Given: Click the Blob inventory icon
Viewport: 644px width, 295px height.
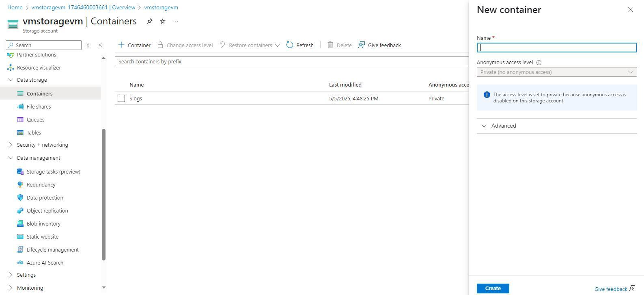Looking at the screenshot, I should (20, 223).
